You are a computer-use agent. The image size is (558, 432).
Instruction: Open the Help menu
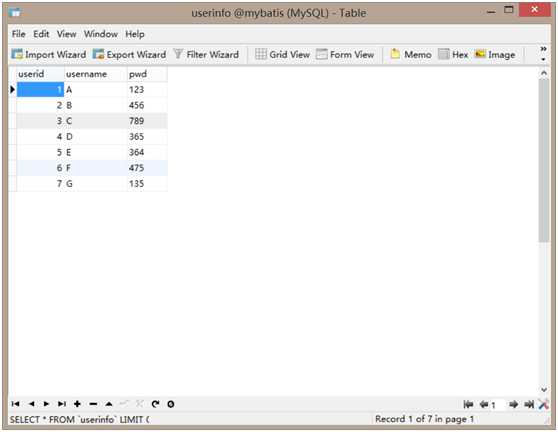point(135,34)
